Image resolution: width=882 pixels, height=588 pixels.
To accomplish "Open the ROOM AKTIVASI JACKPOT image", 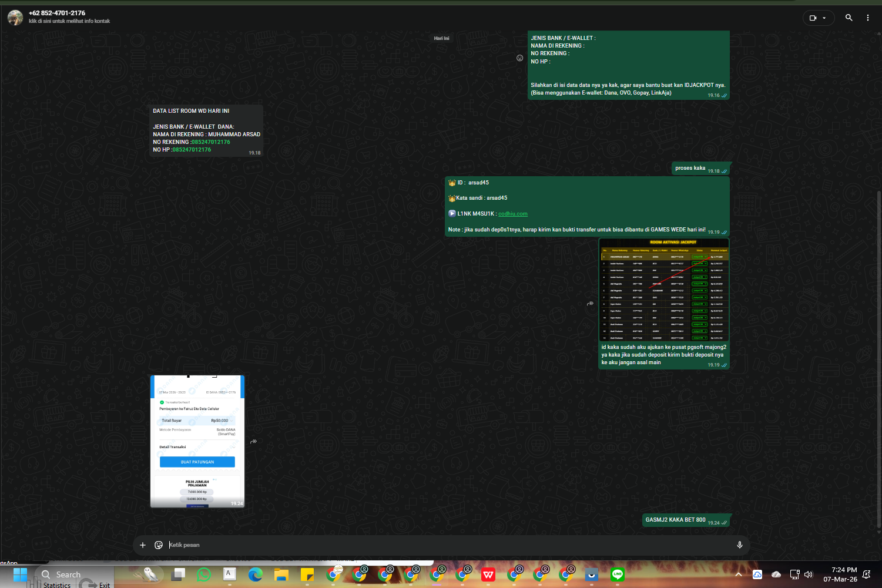I will tap(664, 290).
